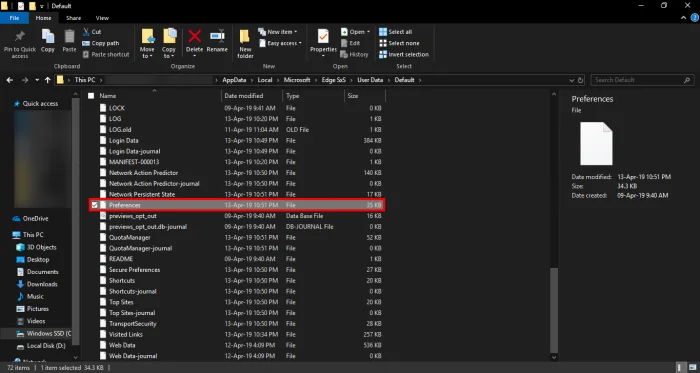Image resolution: width=700 pixels, height=373 pixels.
Task: Click the refresh icon beside address bar
Action: click(x=580, y=80)
